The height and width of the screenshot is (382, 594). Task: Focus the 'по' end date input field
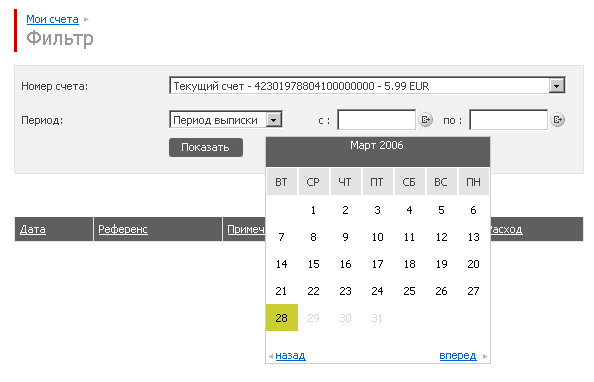[508, 120]
